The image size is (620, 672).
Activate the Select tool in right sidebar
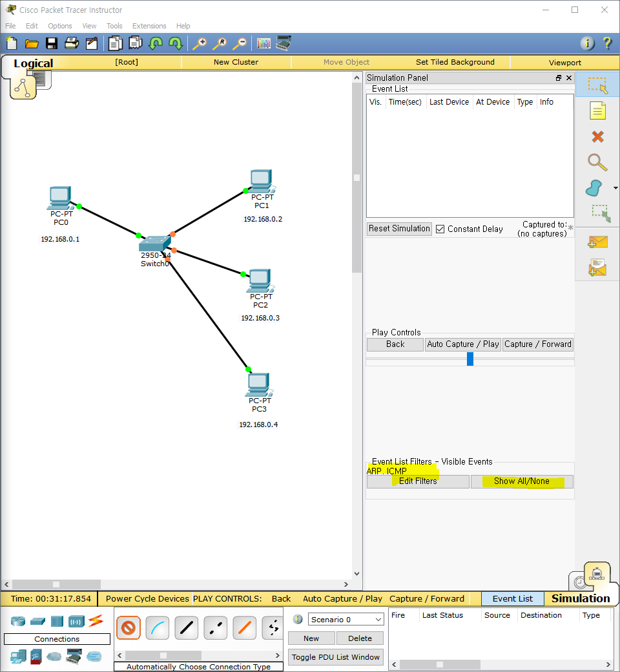tap(597, 85)
